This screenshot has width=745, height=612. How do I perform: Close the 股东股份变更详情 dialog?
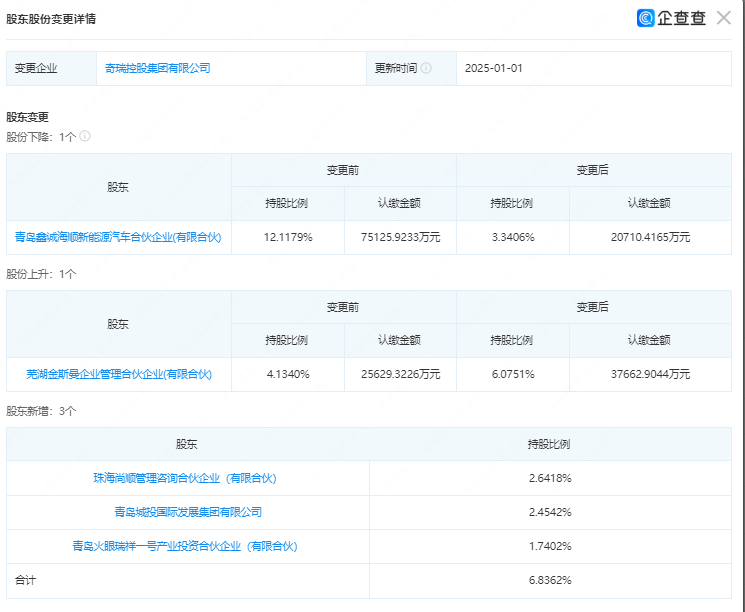coord(723,18)
